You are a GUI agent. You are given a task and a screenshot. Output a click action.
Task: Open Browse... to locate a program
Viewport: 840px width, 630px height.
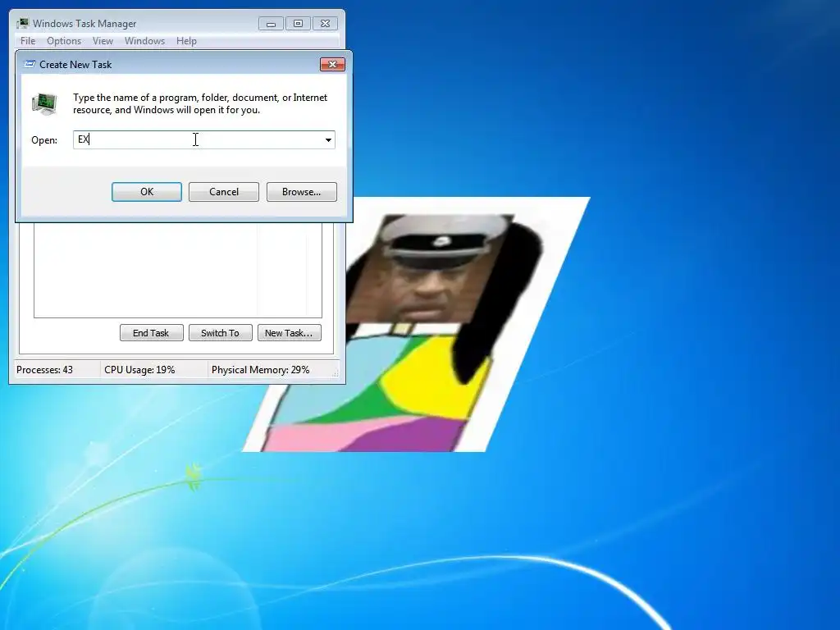coord(301,192)
